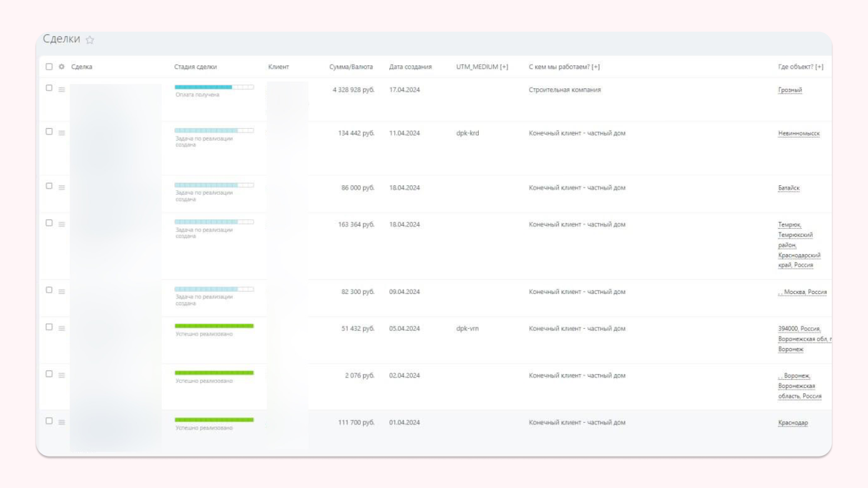
Task: Toggle the select-all checkbox in header
Action: click(x=49, y=67)
